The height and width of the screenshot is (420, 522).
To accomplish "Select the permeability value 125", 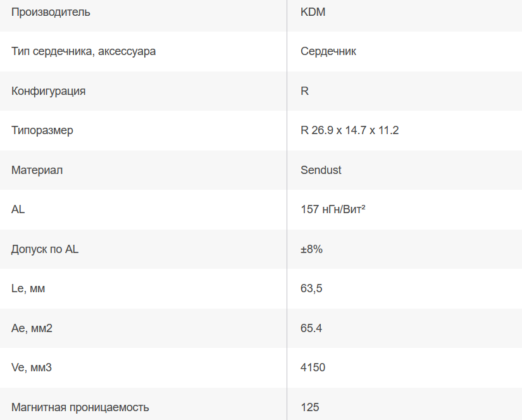I will [x=310, y=407].
